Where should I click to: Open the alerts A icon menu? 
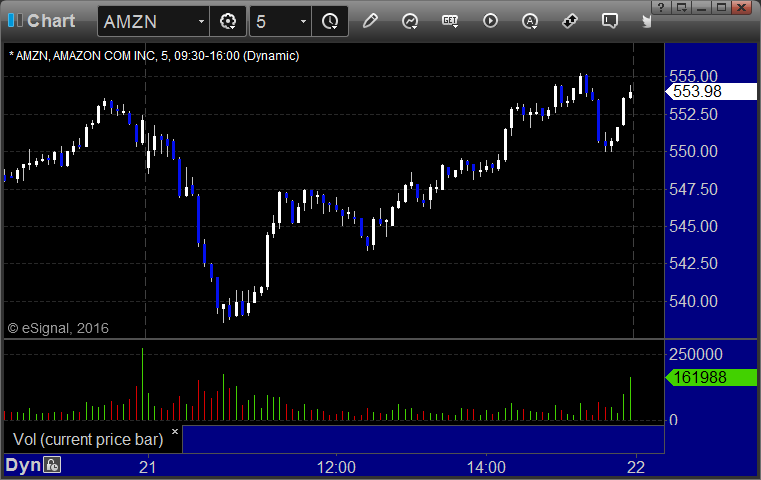pyautogui.click(x=529, y=21)
